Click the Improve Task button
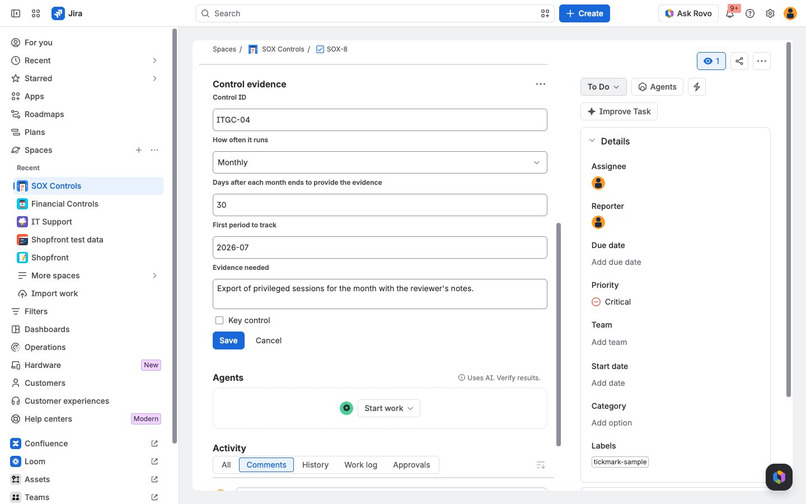 (x=619, y=112)
